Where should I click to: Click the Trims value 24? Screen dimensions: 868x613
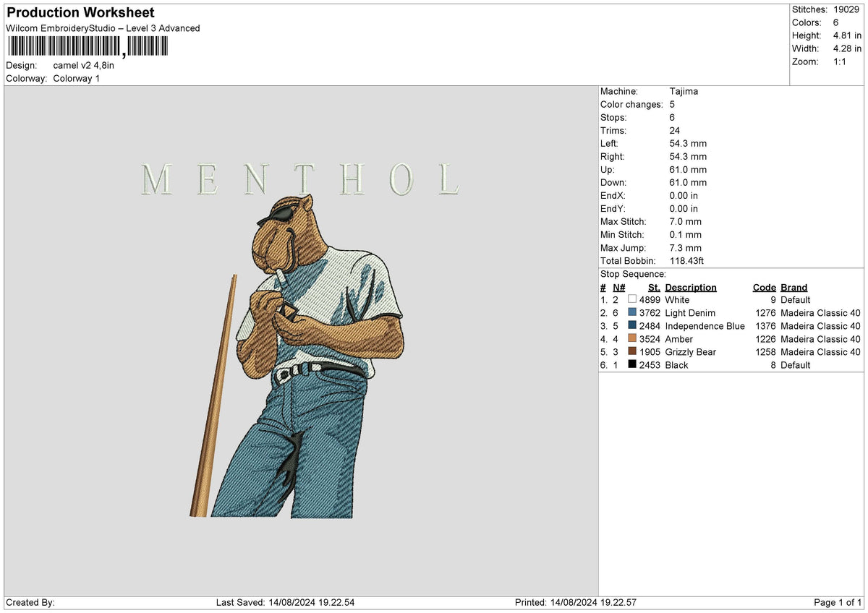coord(676,130)
